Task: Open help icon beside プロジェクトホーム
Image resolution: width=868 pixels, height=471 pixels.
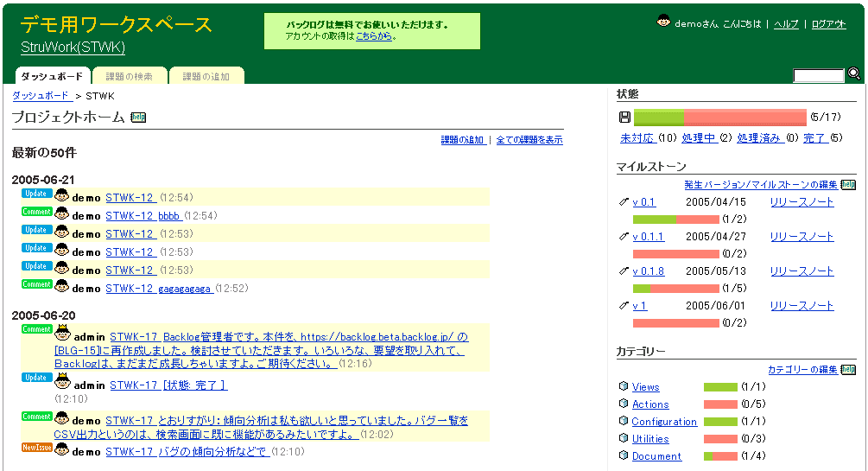Action: [138, 117]
